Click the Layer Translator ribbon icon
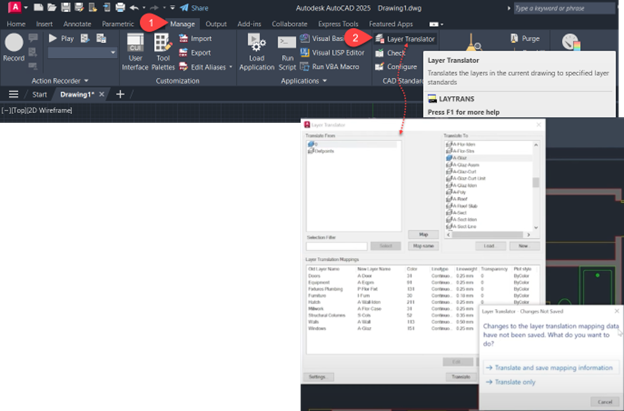The image size is (624, 411). click(380, 39)
